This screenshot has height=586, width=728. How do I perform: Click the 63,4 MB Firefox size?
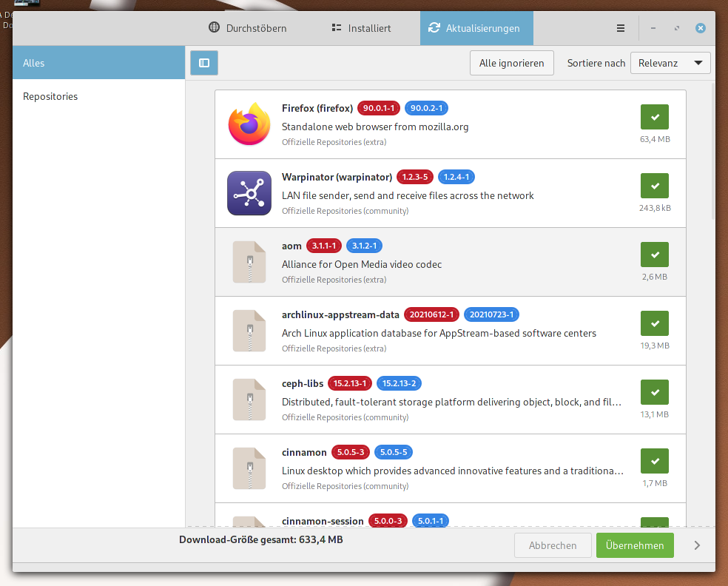[x=655, y=139]
